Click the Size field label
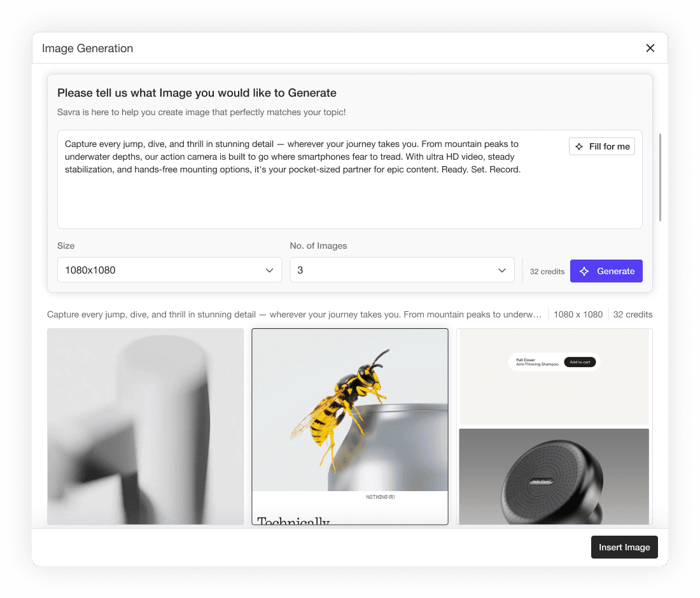Image resolution: width=700 pixels, height=598 pixels. (x=66, y=246)
